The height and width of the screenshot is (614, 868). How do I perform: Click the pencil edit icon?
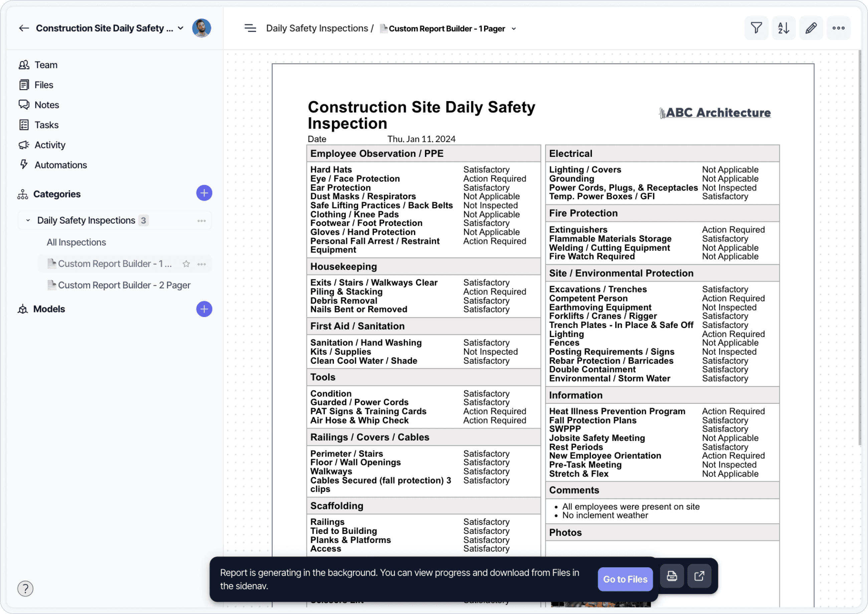(x=811, y=28)
